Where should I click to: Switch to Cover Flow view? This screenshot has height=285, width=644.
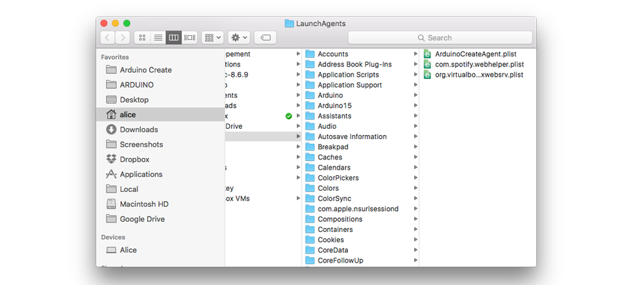click(189, 37)
